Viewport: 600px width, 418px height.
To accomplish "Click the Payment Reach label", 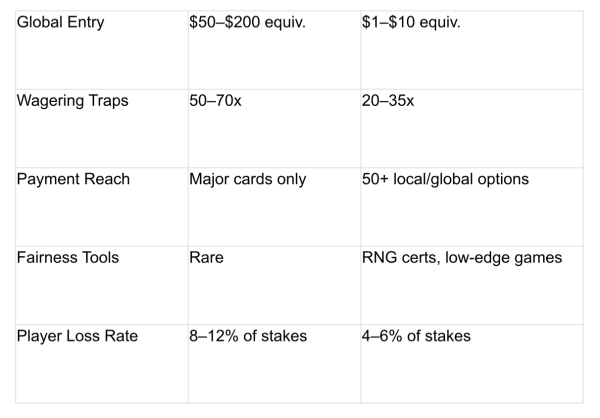I will tap(73, 179).
